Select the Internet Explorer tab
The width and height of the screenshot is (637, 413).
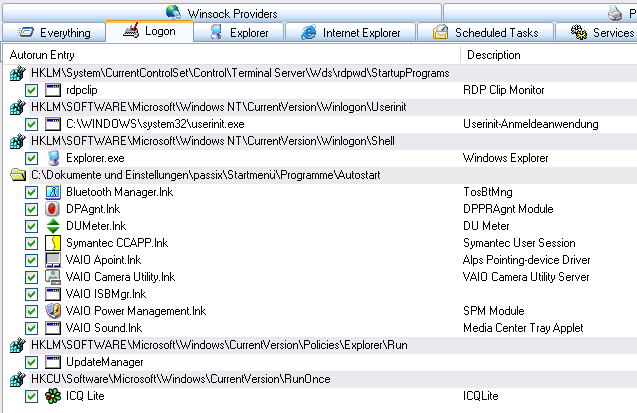350,32
